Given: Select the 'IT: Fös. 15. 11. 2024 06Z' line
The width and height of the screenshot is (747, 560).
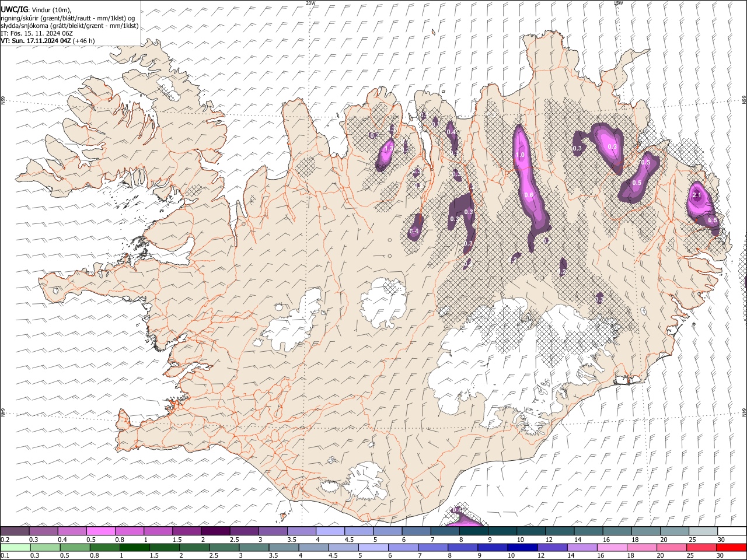Looking at the screenshot, I should (x=37, y=33).
